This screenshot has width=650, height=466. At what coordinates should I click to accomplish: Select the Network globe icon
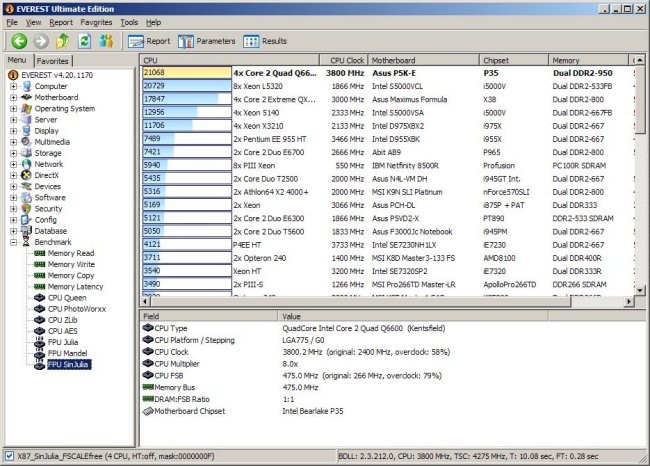point(27,164)
